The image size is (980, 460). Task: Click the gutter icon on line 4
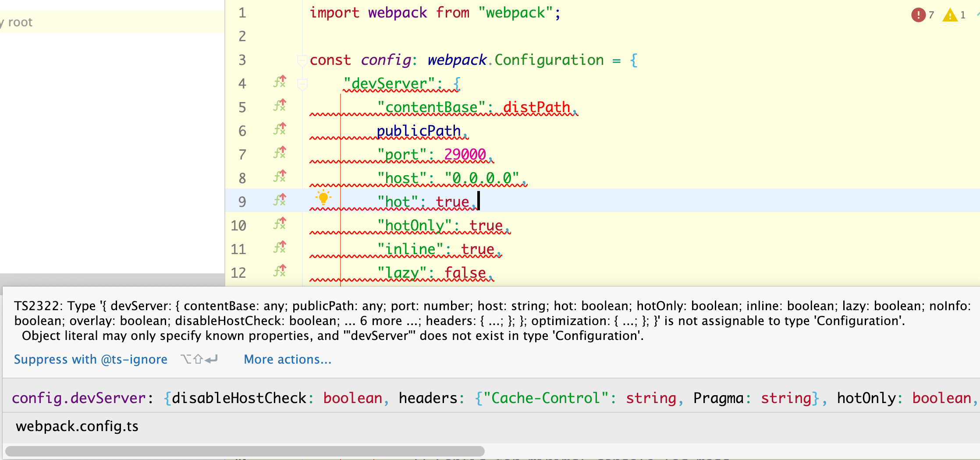click(280, 82)
